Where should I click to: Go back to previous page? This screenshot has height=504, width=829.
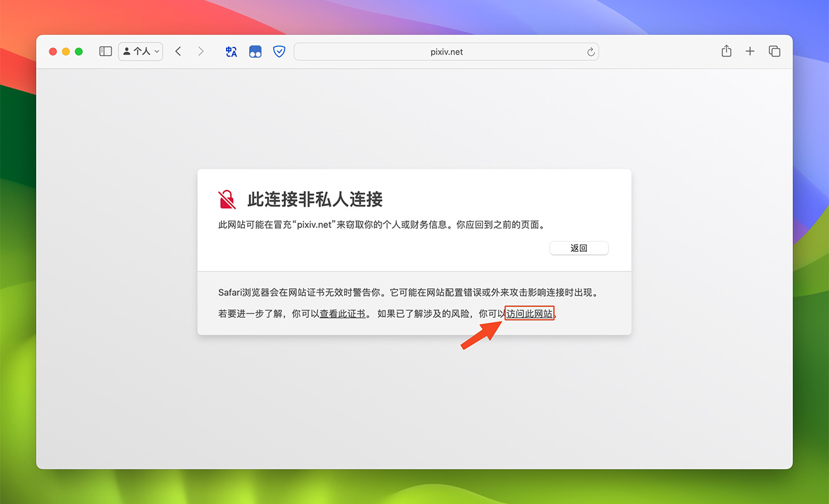click(x=179, y=51)
